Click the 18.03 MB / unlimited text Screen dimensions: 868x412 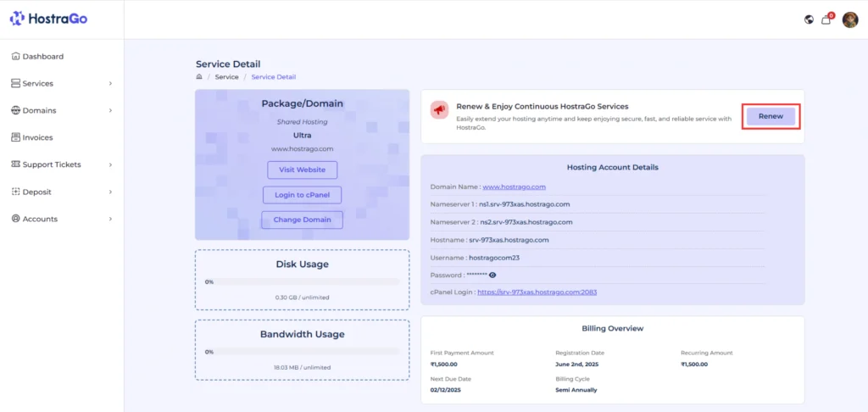coord(303,367)
